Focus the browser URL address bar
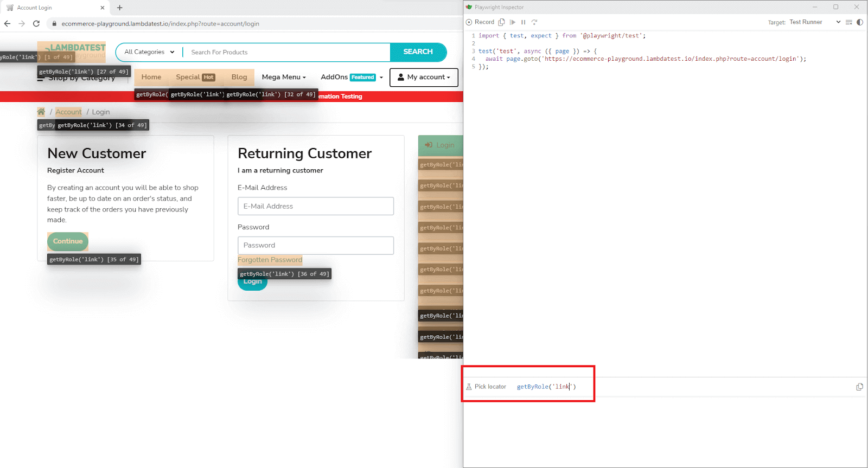Viewport: 868px width, 468px height. click(x=161, y=24)
